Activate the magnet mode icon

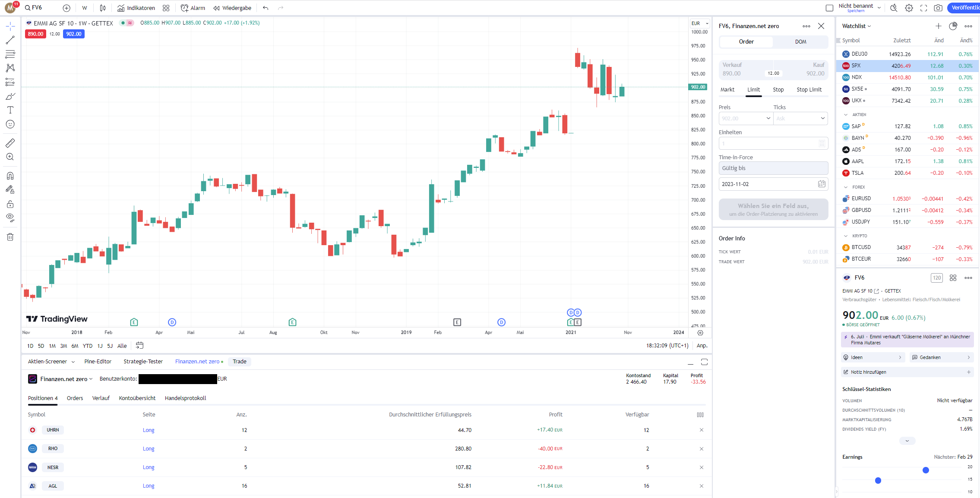[x=10, y=176]
